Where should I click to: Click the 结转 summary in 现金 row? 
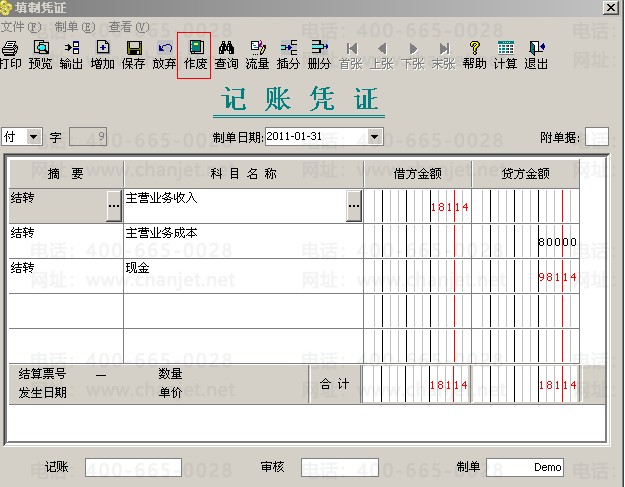pos(66,276)
